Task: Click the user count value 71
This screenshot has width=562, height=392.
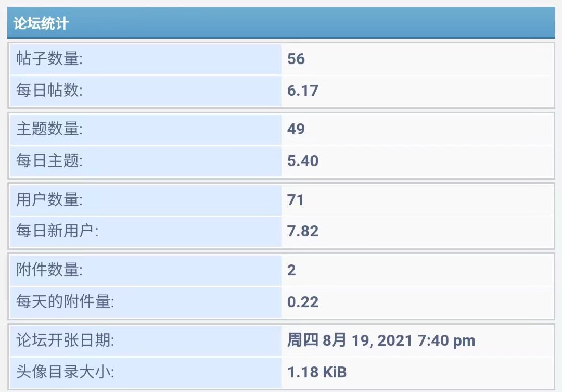Action: pos(296,200)
